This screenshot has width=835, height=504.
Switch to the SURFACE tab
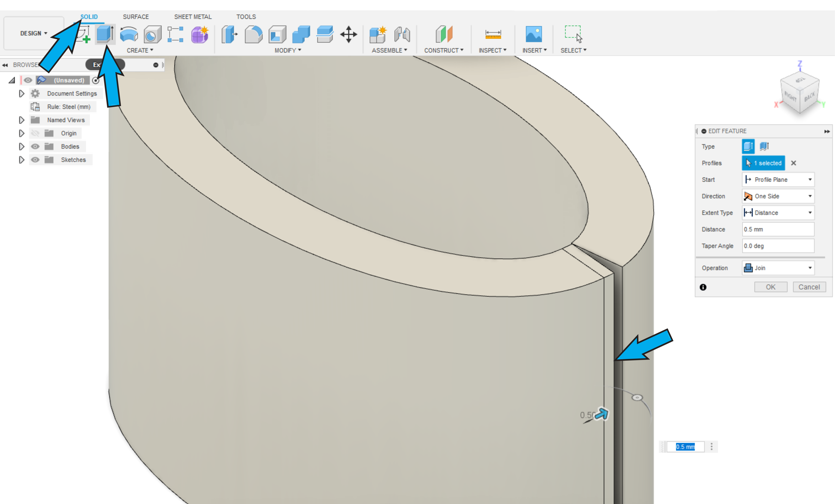(x=136, y=17)
